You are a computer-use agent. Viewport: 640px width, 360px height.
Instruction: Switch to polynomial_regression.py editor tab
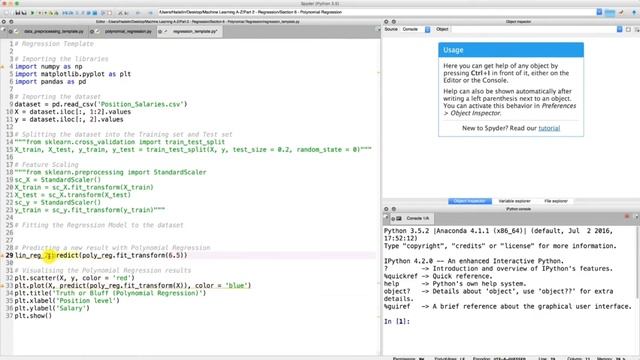128,31
